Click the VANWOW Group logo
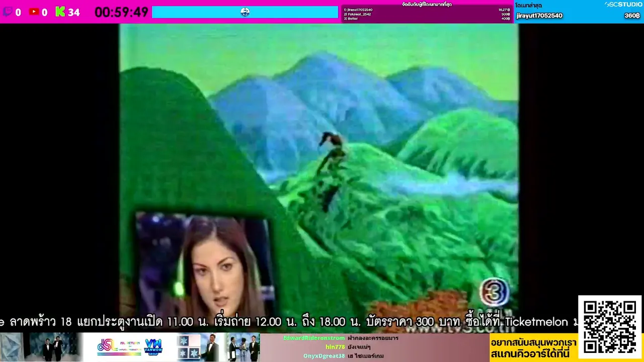The image size is (644, 362). click(152, 347)
